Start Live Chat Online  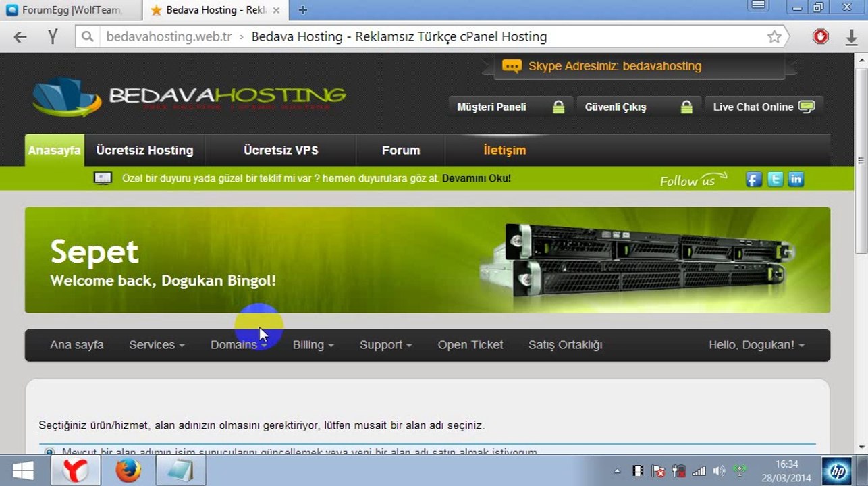coord(764,107)
